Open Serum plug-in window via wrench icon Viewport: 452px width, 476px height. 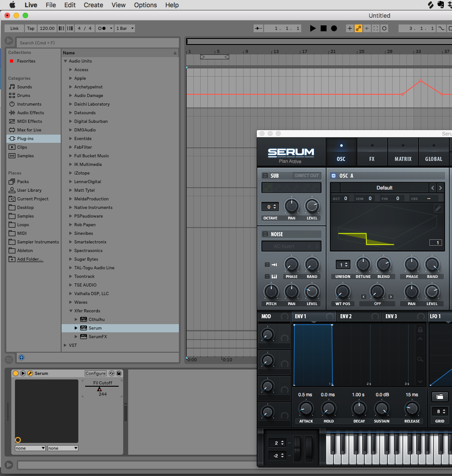30,374
